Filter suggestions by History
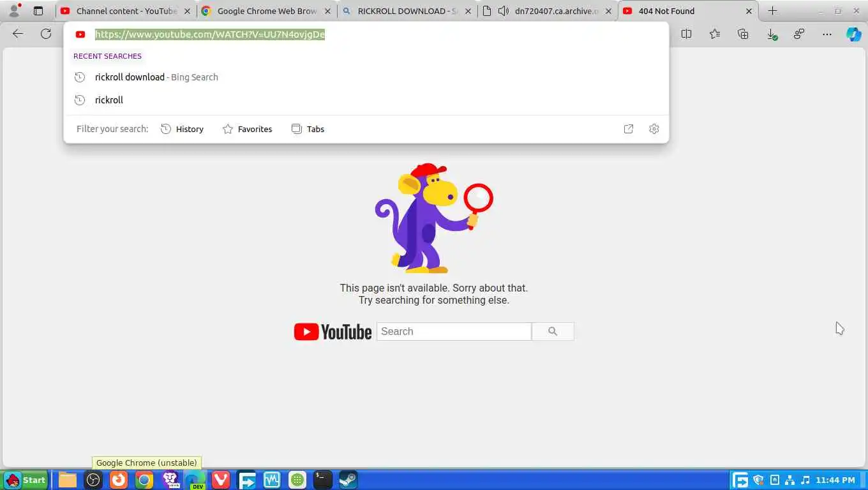The width and height of the screenshot is (868, 490). pyautogui.click(x=182, y=129)
